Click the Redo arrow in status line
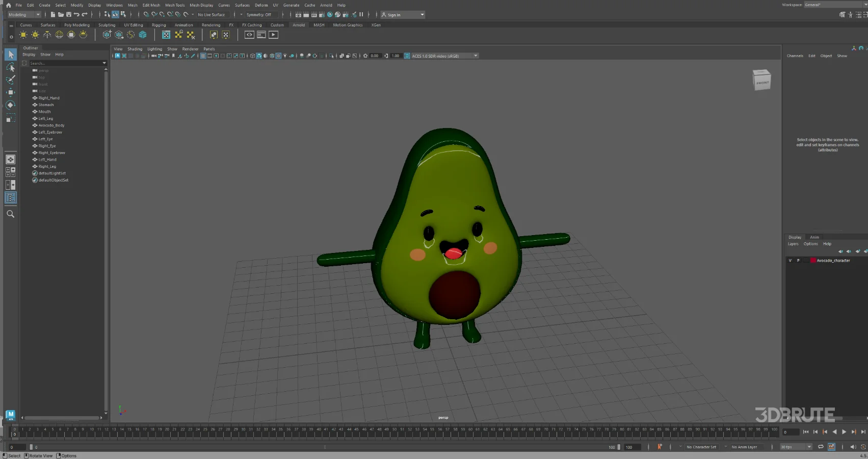This screenshot has height=459, width=868. point(85,15)
